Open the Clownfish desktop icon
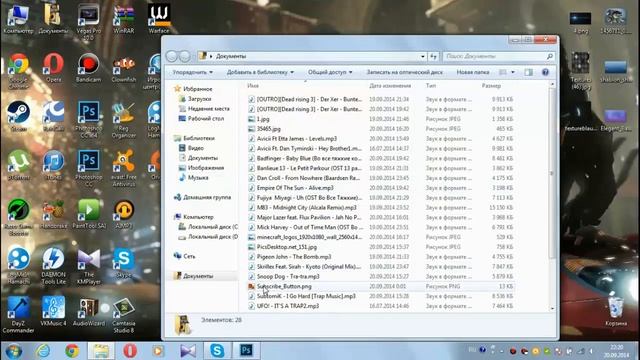Image resolution: width=640 pixels, height=360 pixels. [x=124, y=67]
